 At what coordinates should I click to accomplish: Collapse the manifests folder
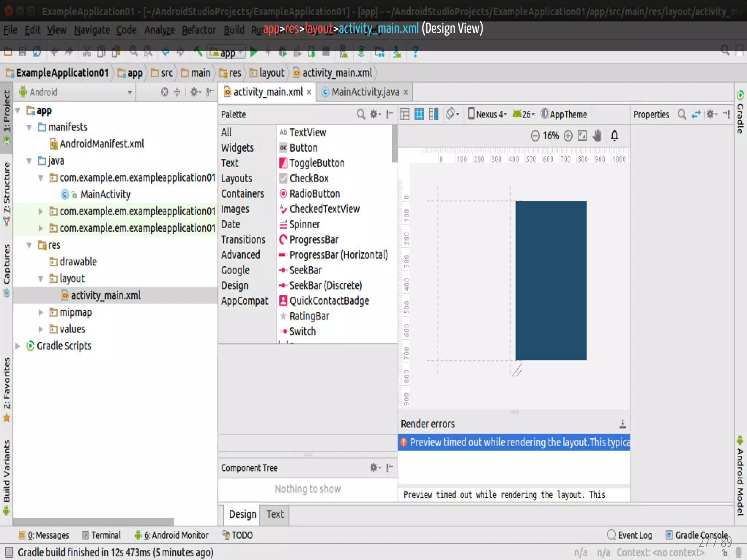pos(29,127)
